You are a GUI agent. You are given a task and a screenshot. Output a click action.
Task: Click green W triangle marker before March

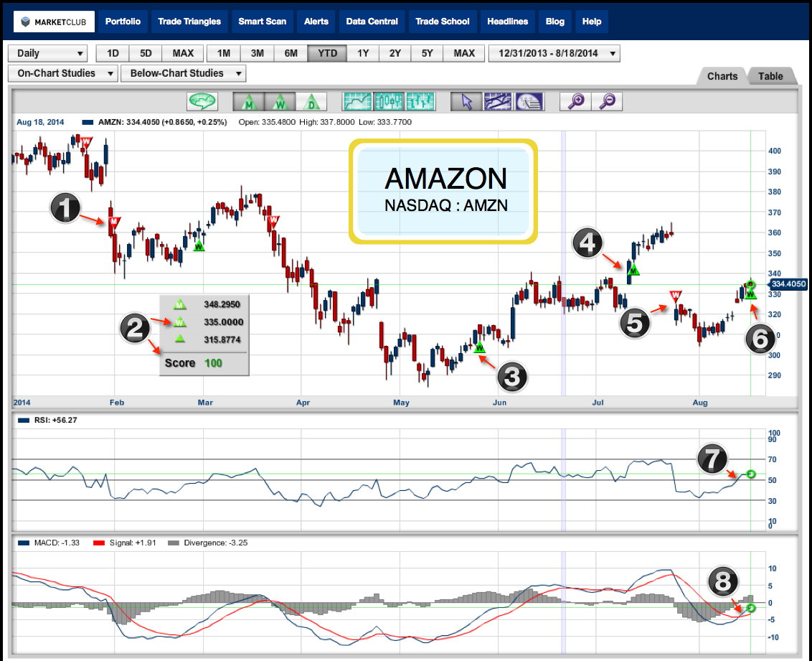(x=199, y=247)
